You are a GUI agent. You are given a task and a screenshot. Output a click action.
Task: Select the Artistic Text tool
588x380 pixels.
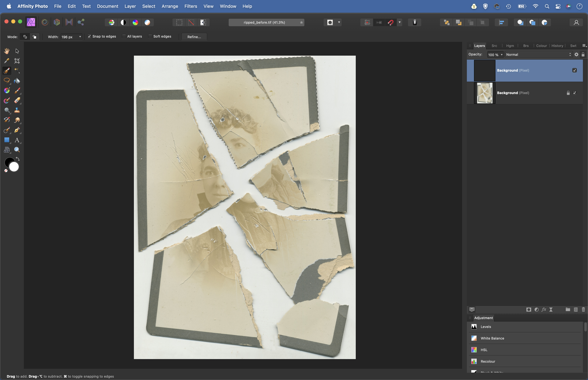coord(17,140)
